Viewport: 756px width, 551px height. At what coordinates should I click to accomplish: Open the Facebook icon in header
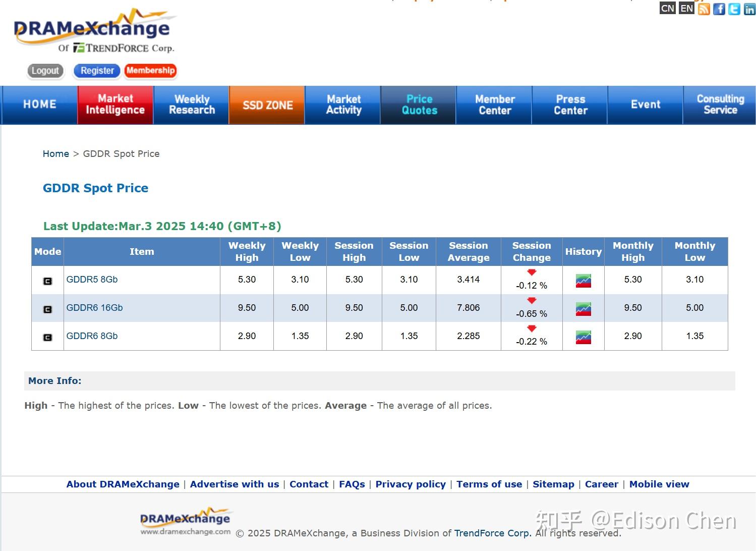(x=719, y=9)
